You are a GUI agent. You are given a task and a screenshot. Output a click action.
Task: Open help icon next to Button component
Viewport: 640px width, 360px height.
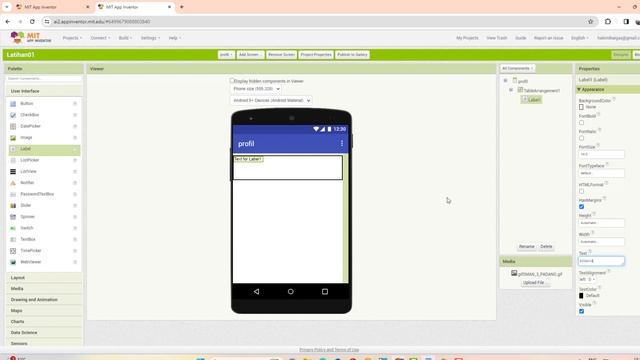75,104
